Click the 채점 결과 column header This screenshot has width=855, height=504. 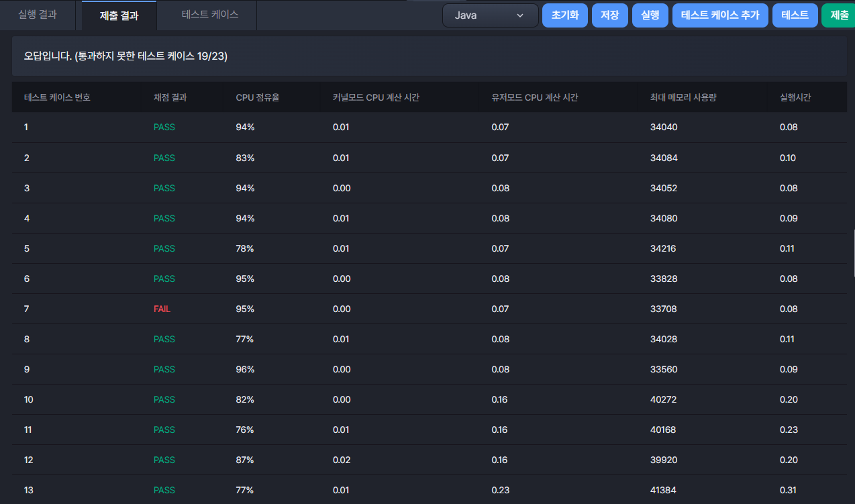coord(170,97)
